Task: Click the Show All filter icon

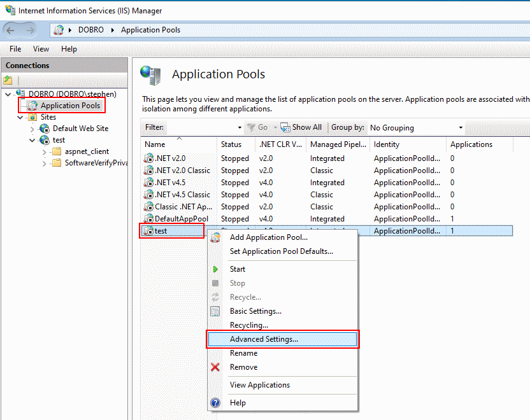Action: coord(285,128)
